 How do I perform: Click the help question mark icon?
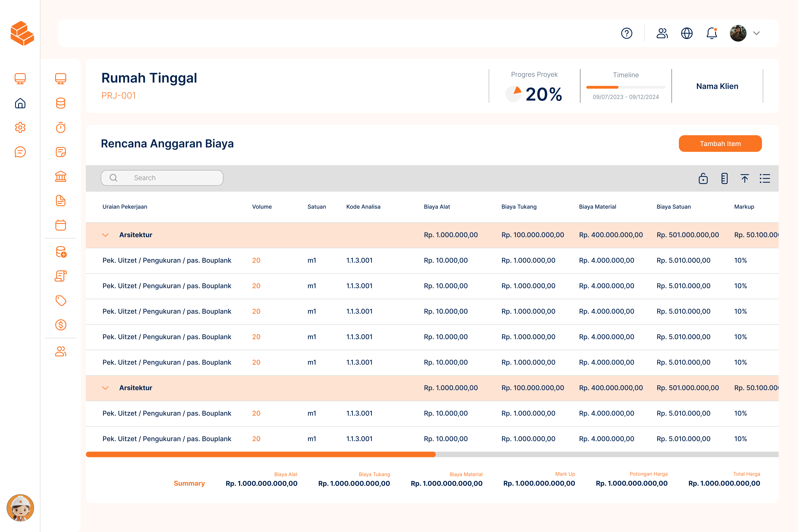tap(627, 33)
